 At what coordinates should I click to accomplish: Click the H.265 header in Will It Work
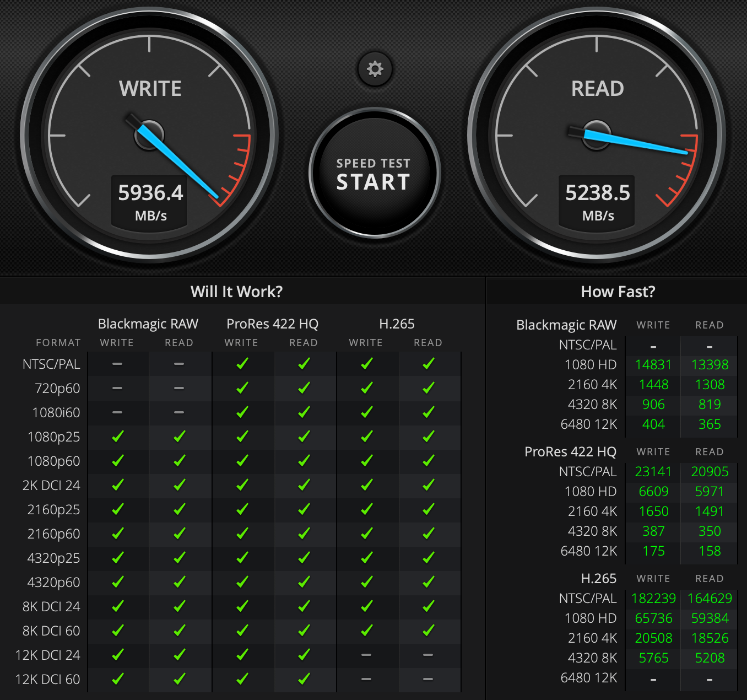pos(397,324)
